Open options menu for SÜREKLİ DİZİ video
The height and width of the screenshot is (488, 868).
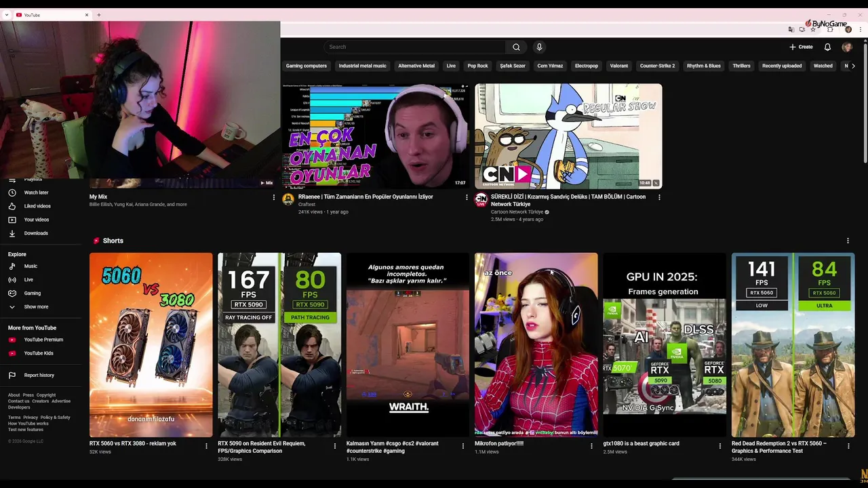pos(659,197)
